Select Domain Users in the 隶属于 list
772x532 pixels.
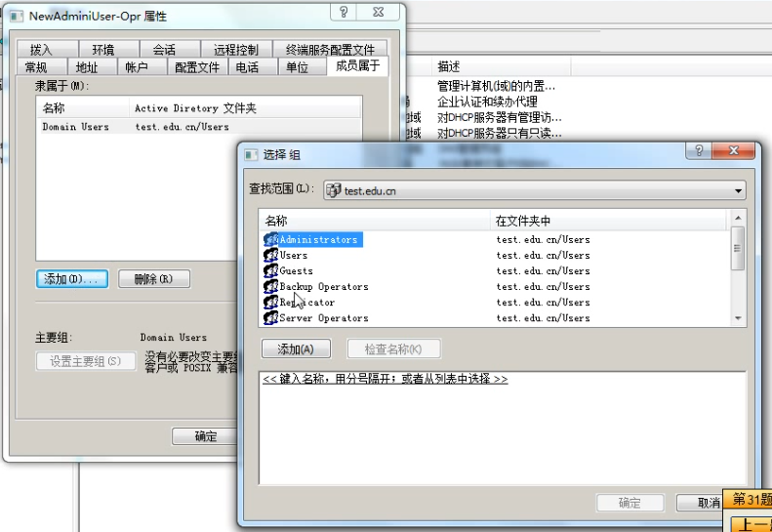click(x=75, y=127)
